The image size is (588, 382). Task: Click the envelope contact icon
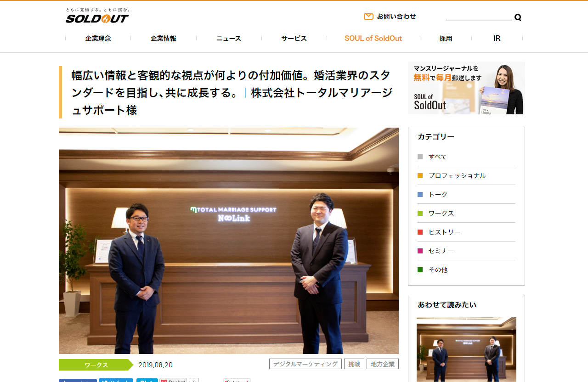click(368, 17)
